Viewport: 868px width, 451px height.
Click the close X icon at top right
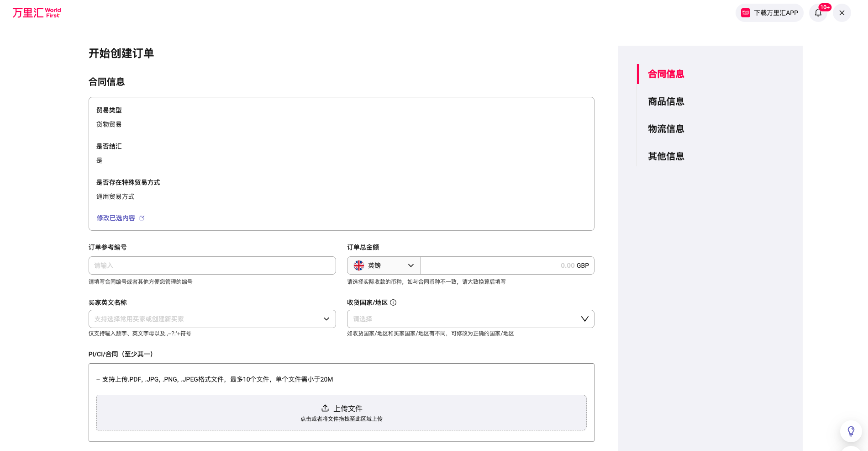coord(842,13)
